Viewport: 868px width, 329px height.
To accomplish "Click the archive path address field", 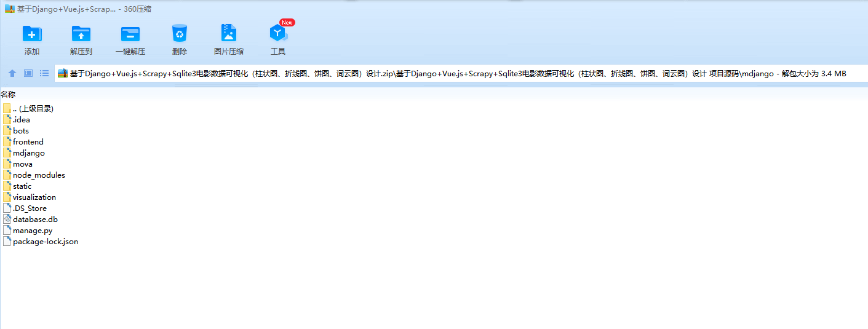I will 460,73.
